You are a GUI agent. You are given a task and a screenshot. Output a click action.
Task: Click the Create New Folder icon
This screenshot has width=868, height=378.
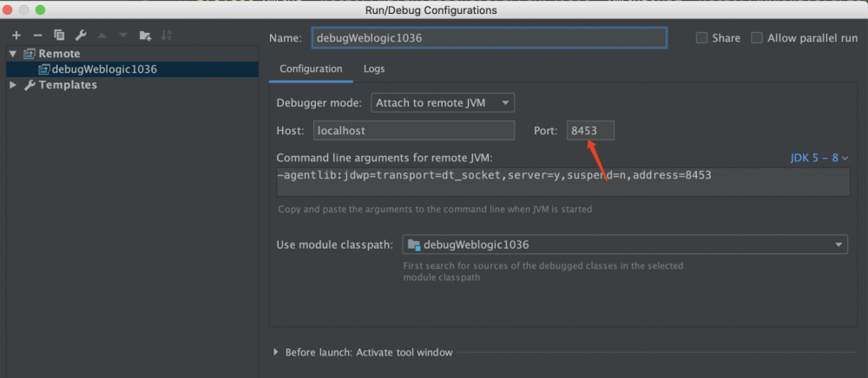[145, 36]
